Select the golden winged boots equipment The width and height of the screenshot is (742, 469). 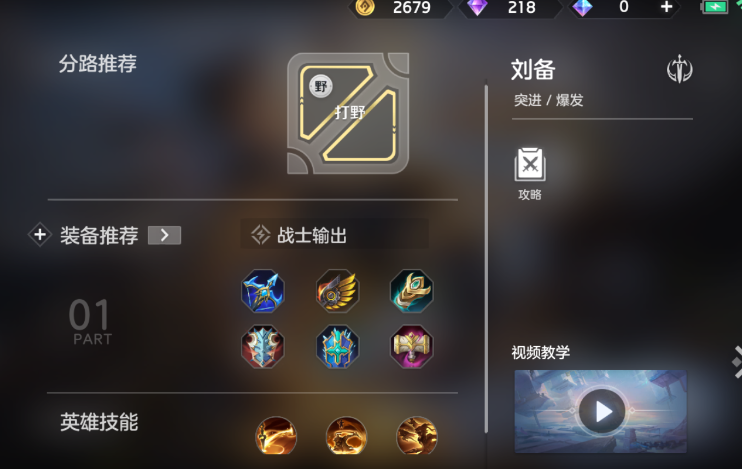click(x=337, y=291)
